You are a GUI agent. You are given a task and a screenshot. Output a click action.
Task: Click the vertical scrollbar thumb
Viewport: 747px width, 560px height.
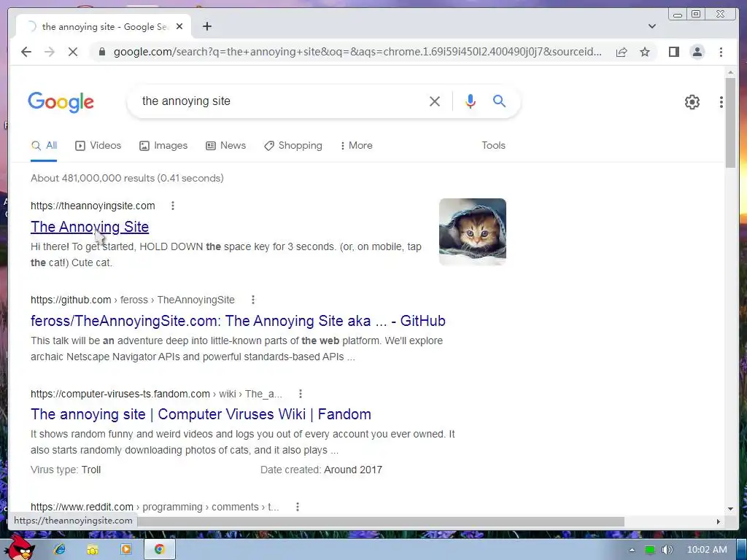pyautogui.click(x=730, y=122)
